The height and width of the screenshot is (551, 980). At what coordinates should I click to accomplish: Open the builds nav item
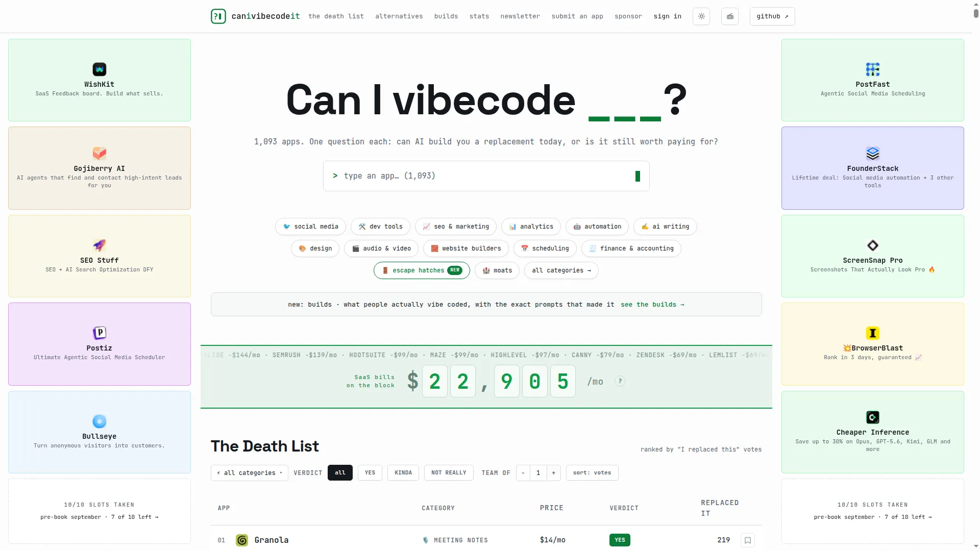tap(446, 16)
